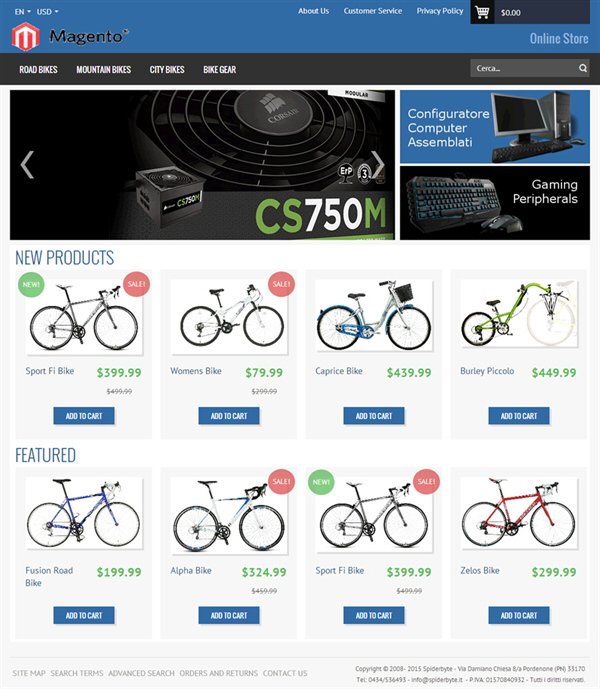Click the SALE badge on Womens Bike
Screen dimensions: 600x689
[281, 284]
